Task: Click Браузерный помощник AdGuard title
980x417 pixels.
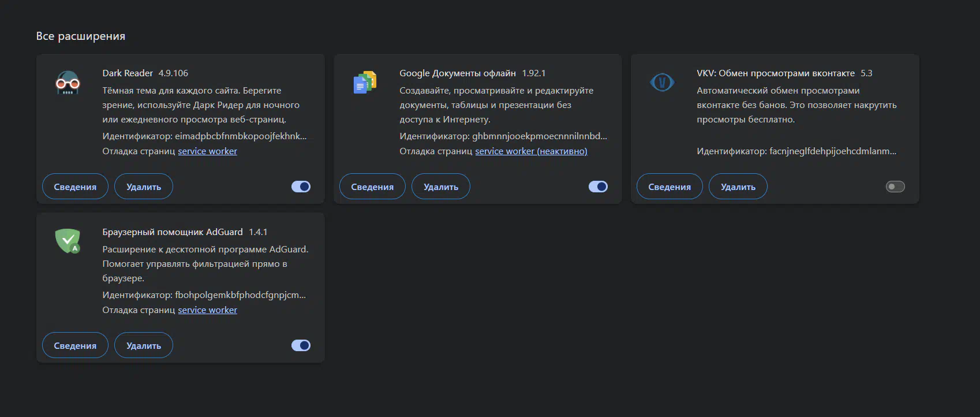Action: (x=173, y=232)
